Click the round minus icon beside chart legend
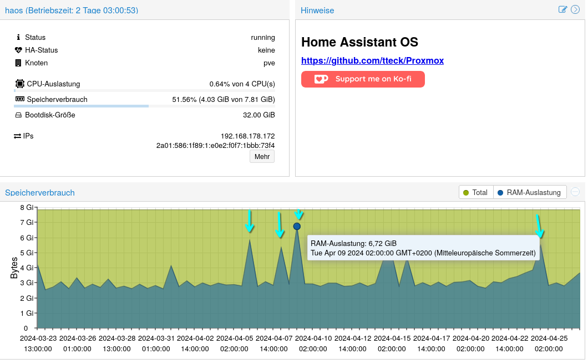Viewport: 588px width, 364px height. coord(575,192)
